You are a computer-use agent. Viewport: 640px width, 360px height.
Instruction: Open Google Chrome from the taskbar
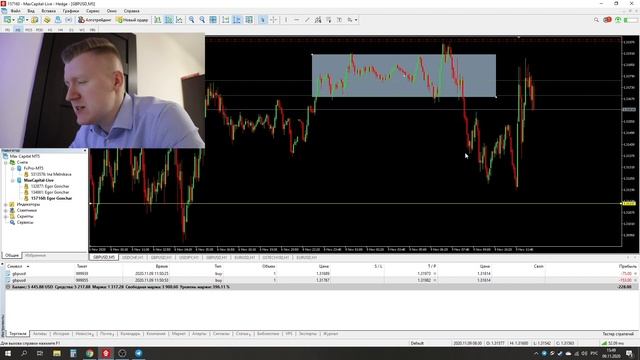tap(89, 353)
